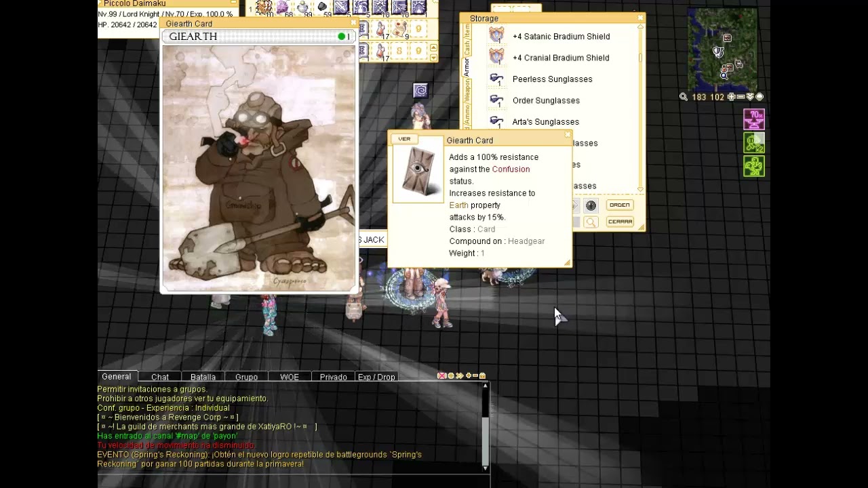Click the +4 Cranial Bradium Shield icon
868x488 pixels.
click(x=497, y=56)
